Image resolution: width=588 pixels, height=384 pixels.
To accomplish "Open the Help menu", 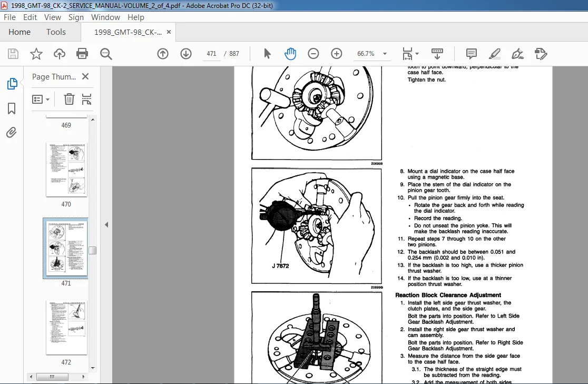I will pos(136,17).
